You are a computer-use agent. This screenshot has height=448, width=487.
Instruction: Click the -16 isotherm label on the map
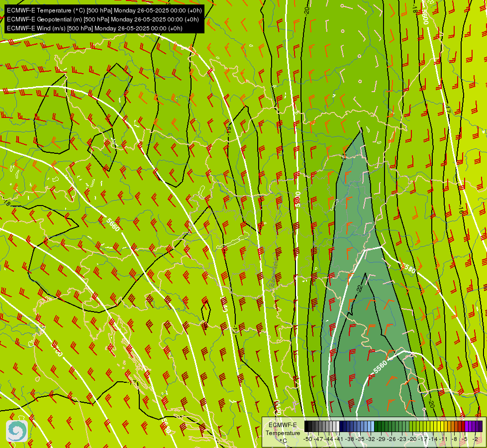click(x=460, y=209)
